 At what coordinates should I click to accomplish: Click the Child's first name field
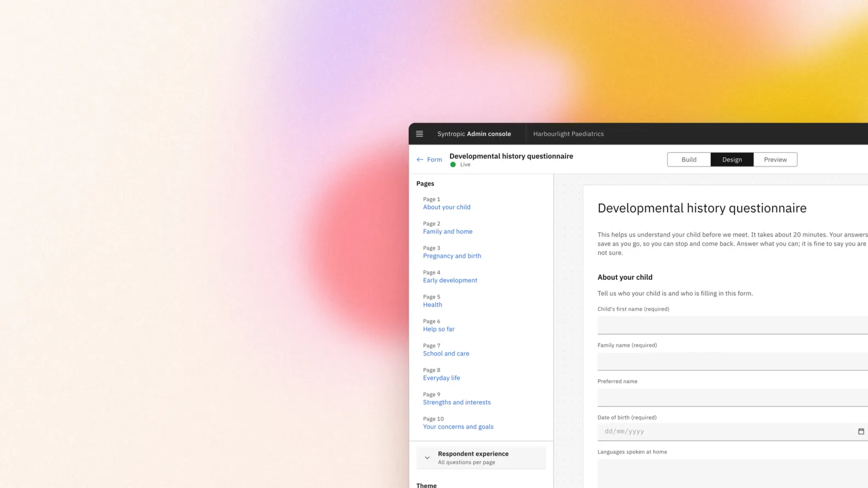coord(733,325)
